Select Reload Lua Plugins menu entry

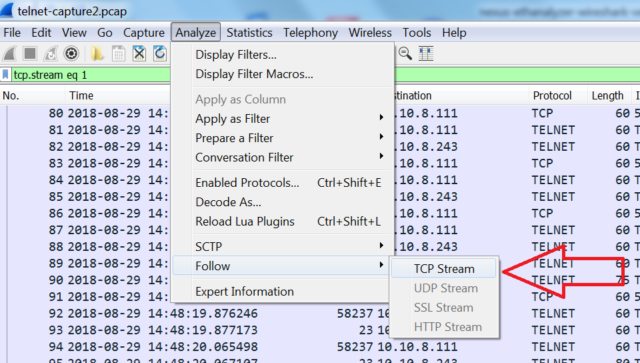point(282,221)
